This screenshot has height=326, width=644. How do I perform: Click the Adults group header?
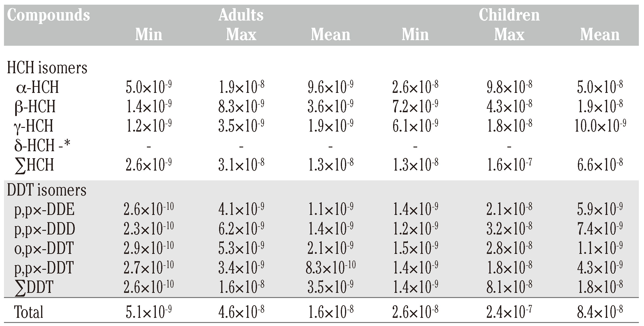(241, 15)
